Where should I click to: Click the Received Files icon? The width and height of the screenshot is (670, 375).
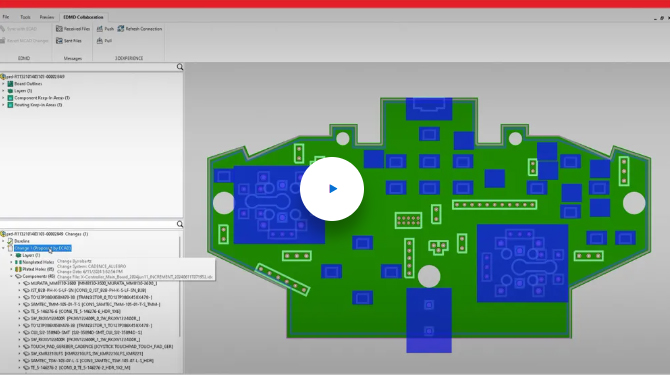pos(59,29)
